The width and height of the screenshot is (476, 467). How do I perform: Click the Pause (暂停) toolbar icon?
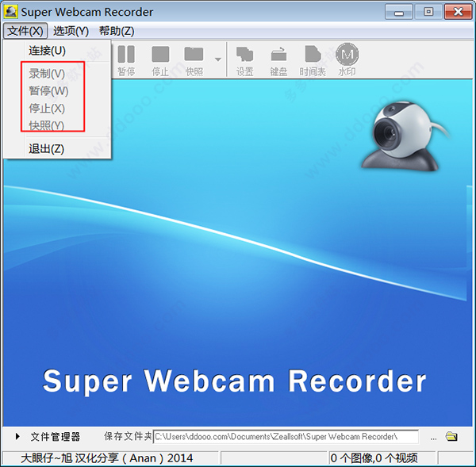(126, 60)
